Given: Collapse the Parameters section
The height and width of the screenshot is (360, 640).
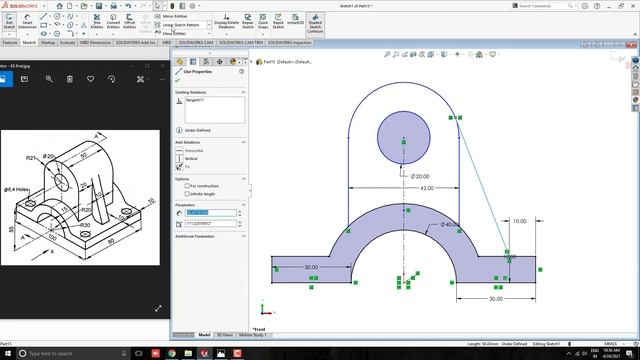Looking at the screenshot, I should point(244,205).
